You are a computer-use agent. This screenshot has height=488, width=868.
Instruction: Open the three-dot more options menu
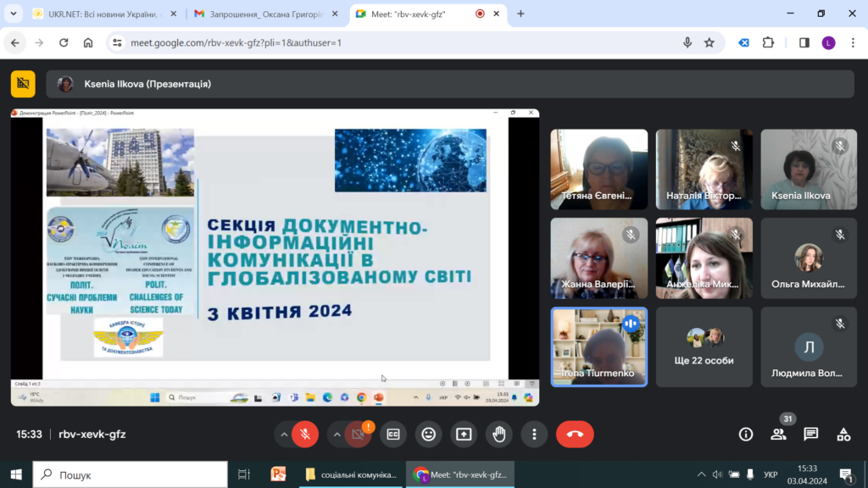click(534, 435)
